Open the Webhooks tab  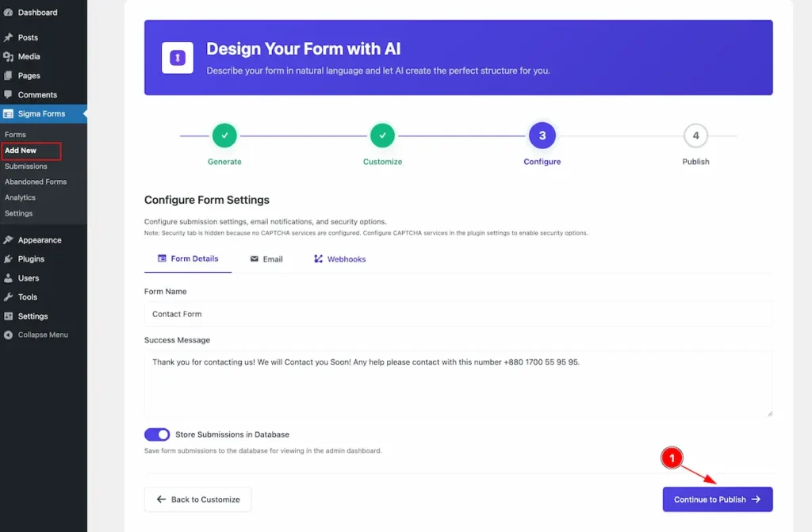pos(340,259)
